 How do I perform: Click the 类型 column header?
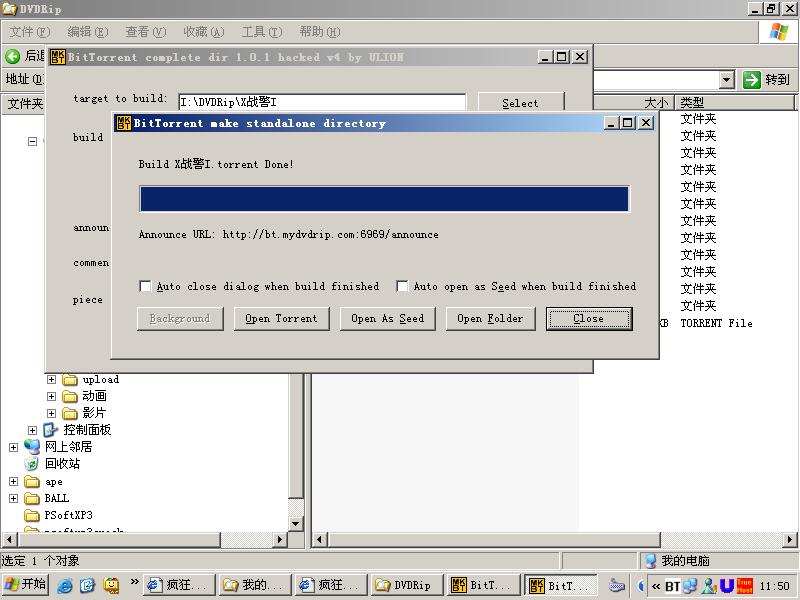pyautogui.click(x=734, y=103)
